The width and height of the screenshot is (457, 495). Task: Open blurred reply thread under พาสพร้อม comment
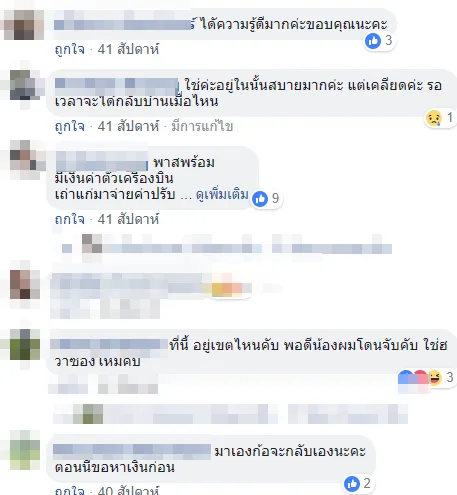[227, 248]
